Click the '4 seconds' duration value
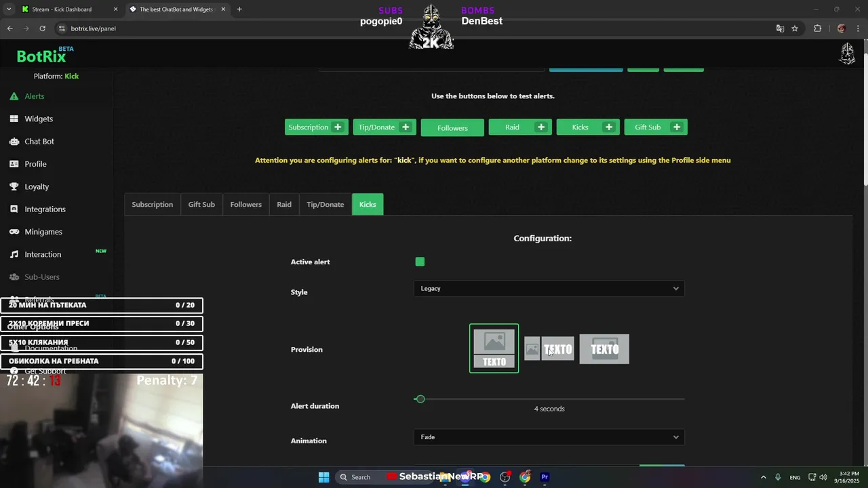868x488 pixels. click(549, 409)
